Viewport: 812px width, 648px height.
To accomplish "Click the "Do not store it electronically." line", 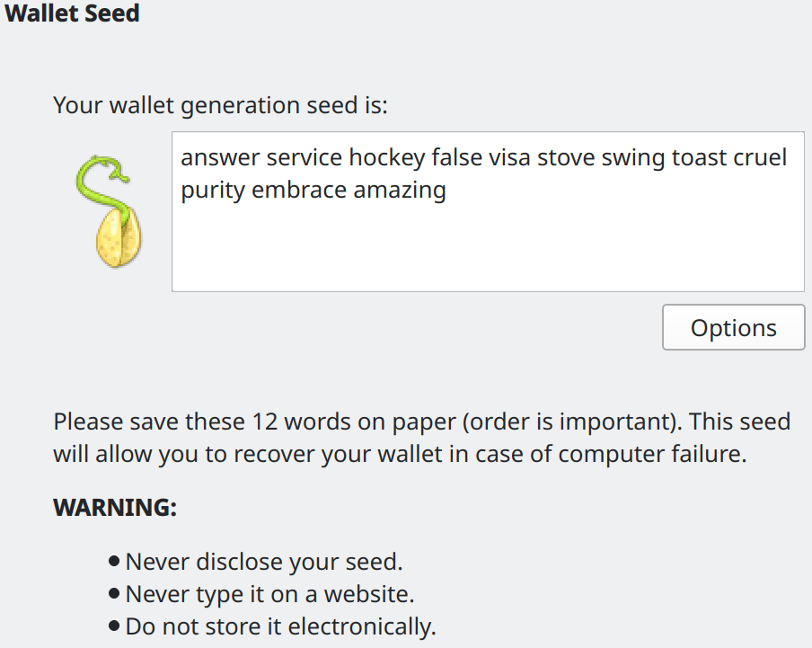I will (x=280, y=626).
